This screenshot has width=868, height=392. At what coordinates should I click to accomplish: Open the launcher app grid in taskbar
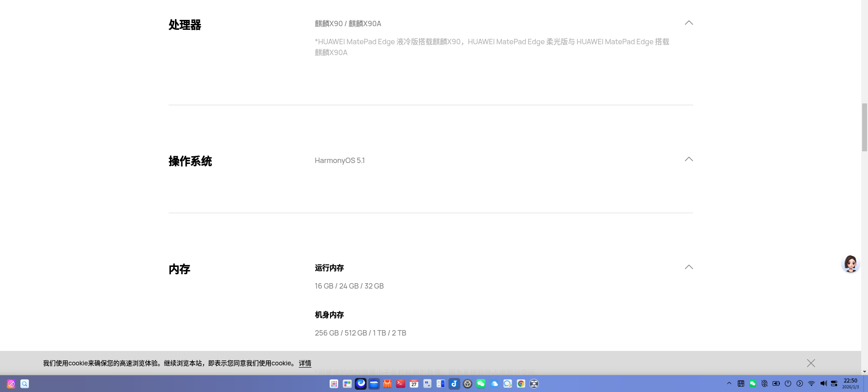(334, 384)
